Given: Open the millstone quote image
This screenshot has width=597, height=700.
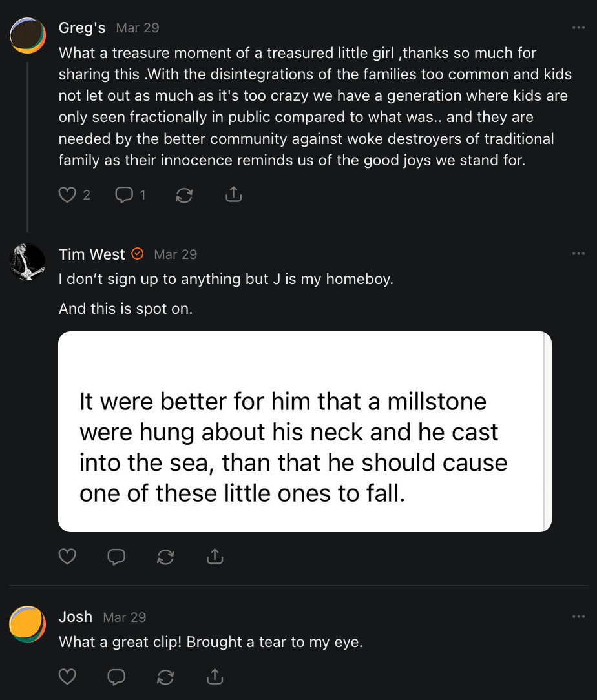Looking at the screenshot, I should [x=304, y=431].
